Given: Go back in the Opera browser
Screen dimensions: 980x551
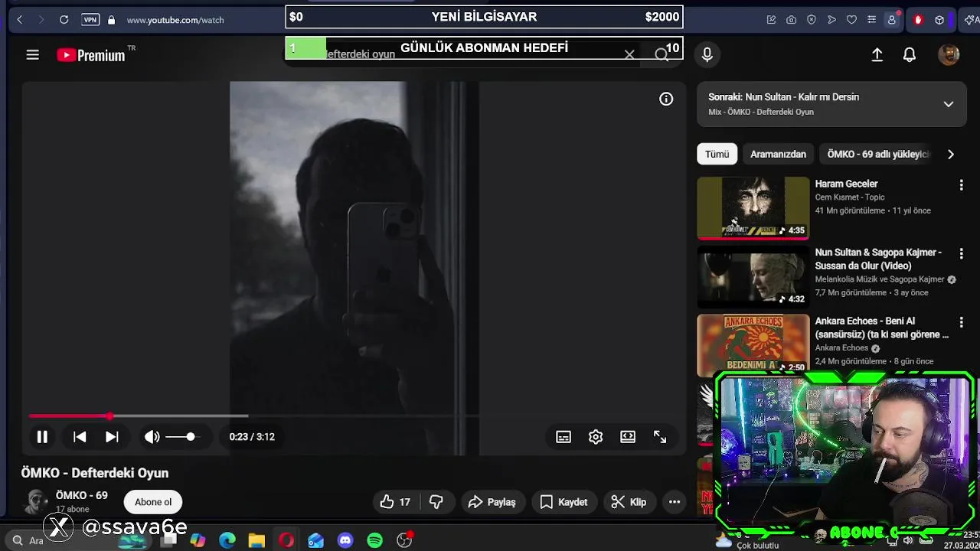Looking at the screenshot, I should point(20,20).
